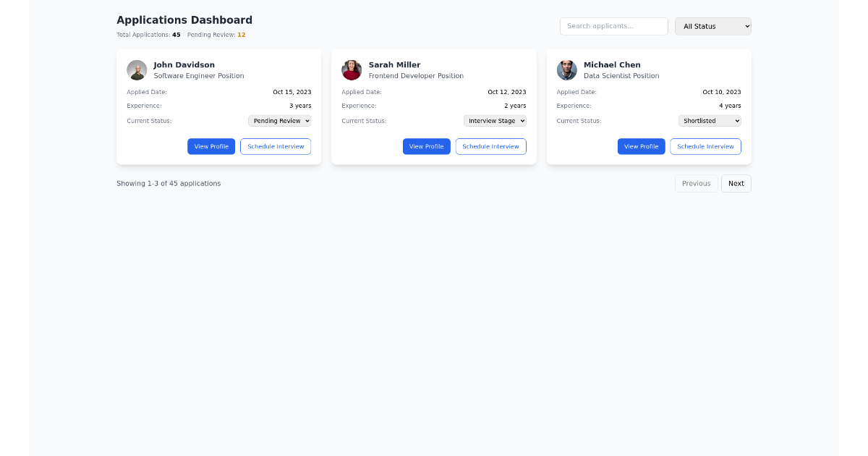The width and height of the screenshot is (868, 456).
Task: Schedule an interview with Michael Chen
Action: (x=705, y=146)
